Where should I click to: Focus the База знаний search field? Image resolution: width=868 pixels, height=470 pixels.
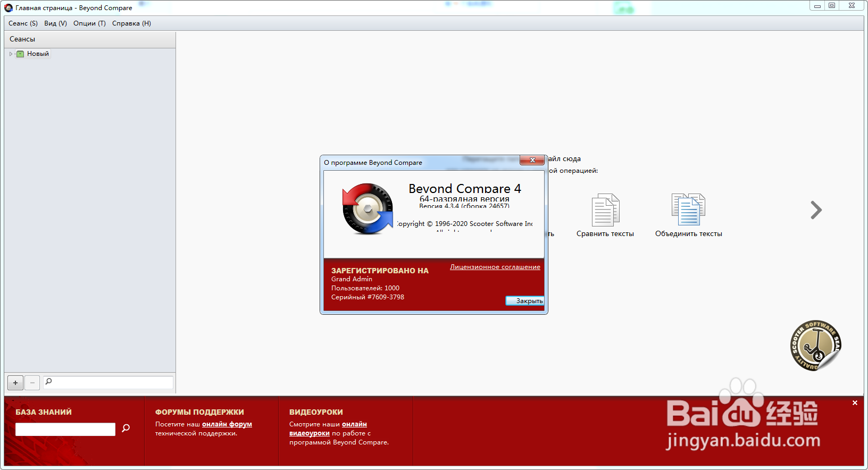65,429
